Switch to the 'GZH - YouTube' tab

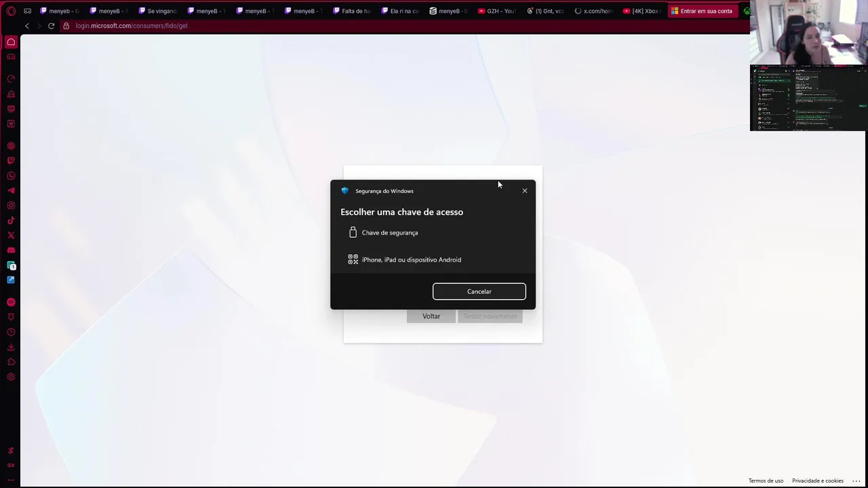click(497, 11)
